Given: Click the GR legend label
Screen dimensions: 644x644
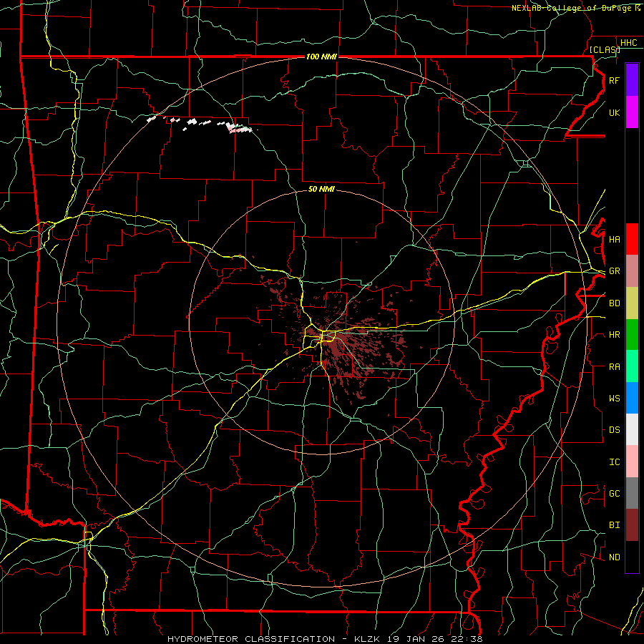Looking at the screenshot, I should click(614, 271).
